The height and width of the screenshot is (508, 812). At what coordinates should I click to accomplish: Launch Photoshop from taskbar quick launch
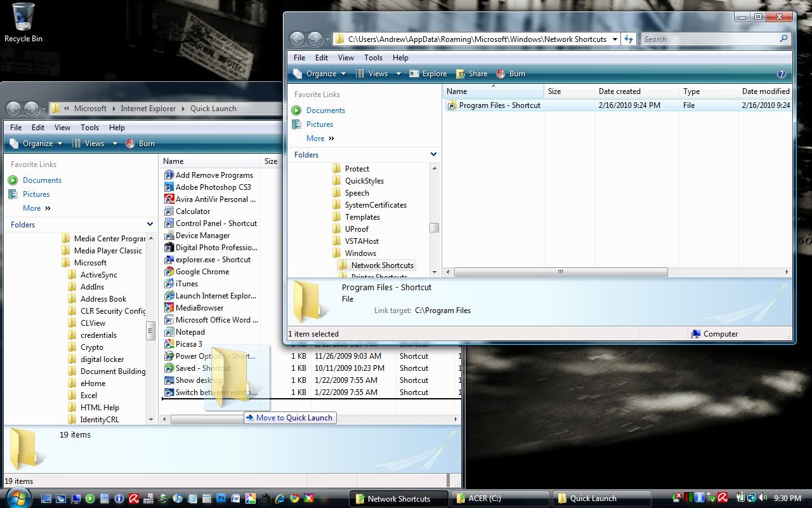coord(221,498)
